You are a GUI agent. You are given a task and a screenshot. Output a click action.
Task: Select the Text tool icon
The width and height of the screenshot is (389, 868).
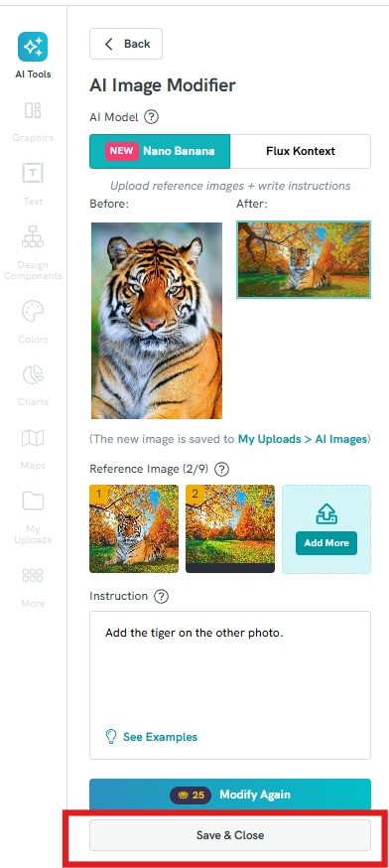(33, 173)
